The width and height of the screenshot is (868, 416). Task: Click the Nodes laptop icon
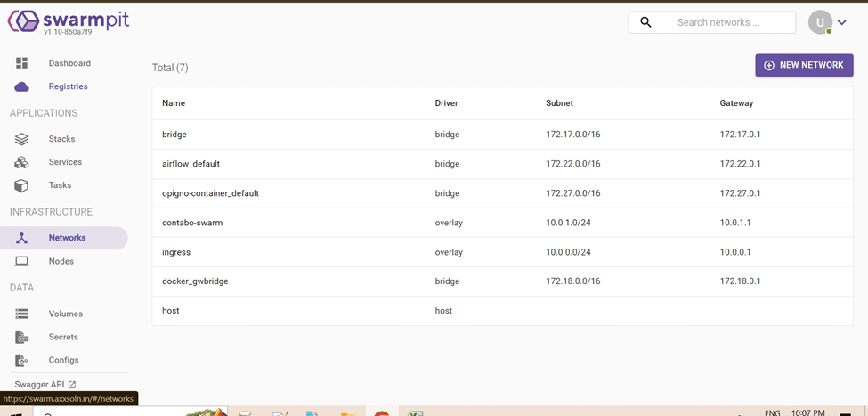tap(21, 261)
